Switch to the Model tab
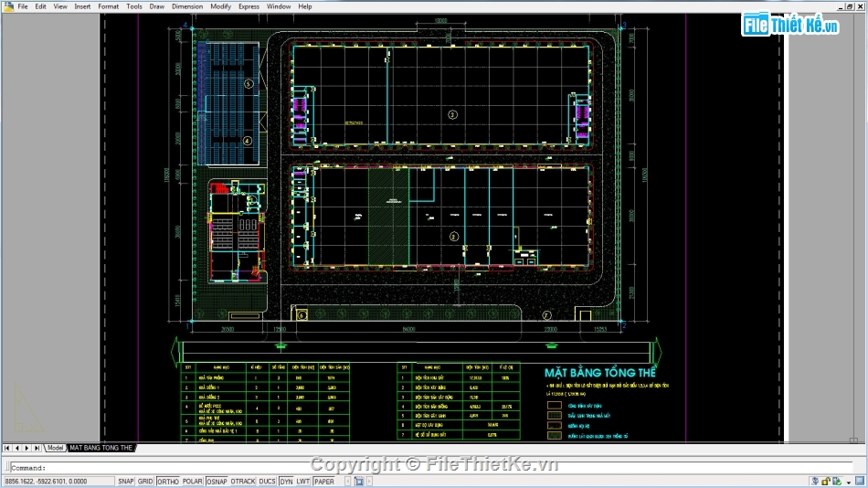Viewport: 868px width, 488px height. (55, 448)
